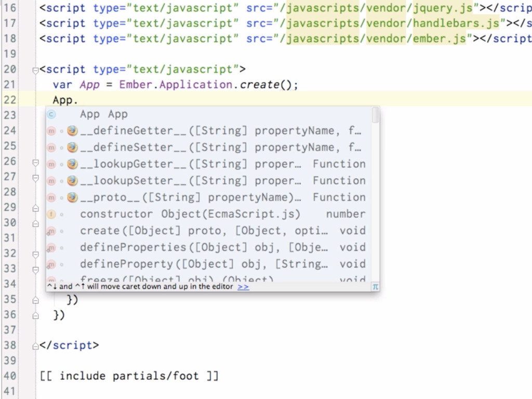
Task: Click Firefox browser icon on __lookupGetter__ row
Action: tap(72, 164)
